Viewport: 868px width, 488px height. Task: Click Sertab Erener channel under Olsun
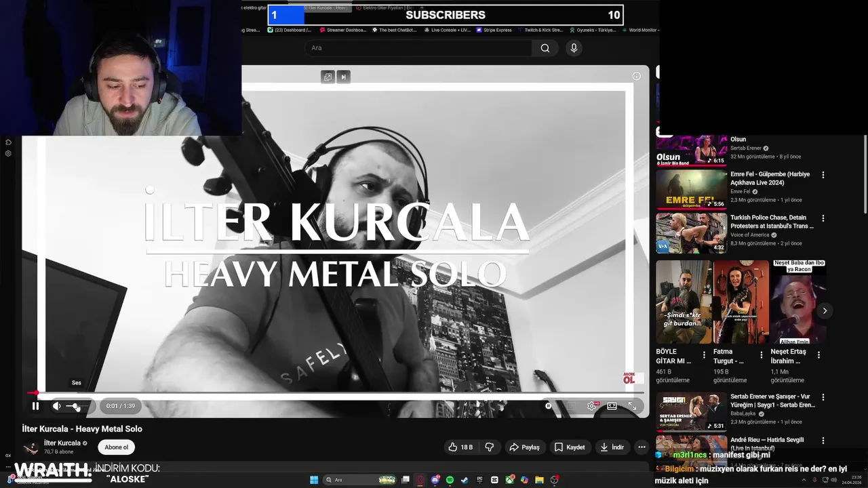(x=745, y=148)
